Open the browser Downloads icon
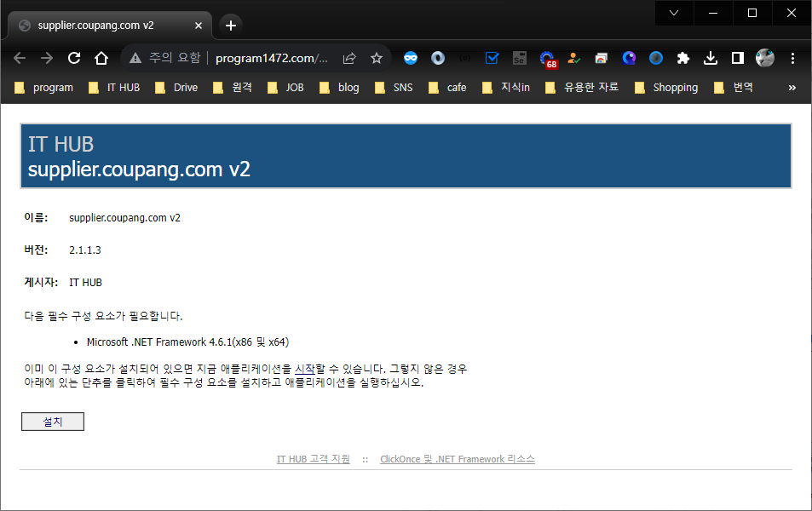The image size is (812, 511). click(711, 59)
